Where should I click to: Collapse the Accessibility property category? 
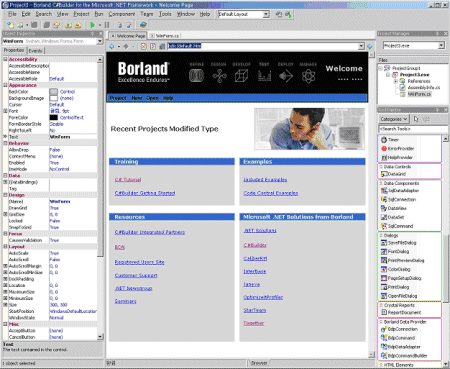pyautogui.click(x=5, y=59)
